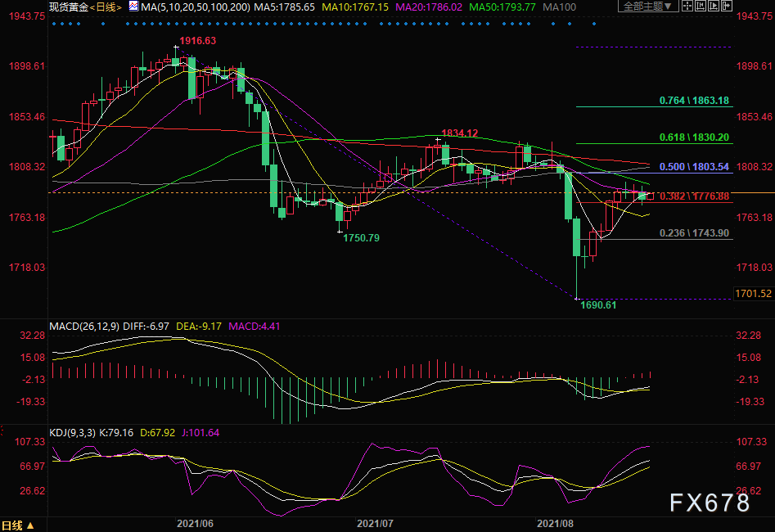The image size is (775, 532).
Task: Click the 2021/07 date label
Action: pyautogui.click(x=375, y=524)
